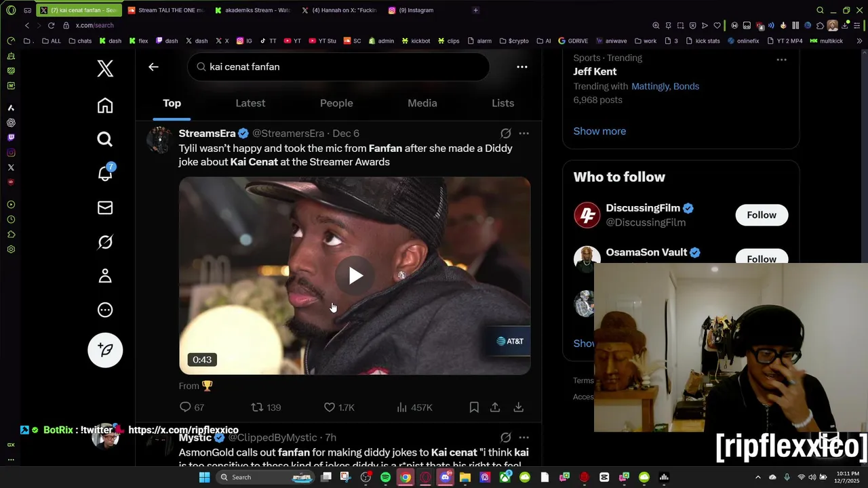Share the StreamsEra post
The image size is (868, 488).
pyautogui.click(x=495, y=407)
